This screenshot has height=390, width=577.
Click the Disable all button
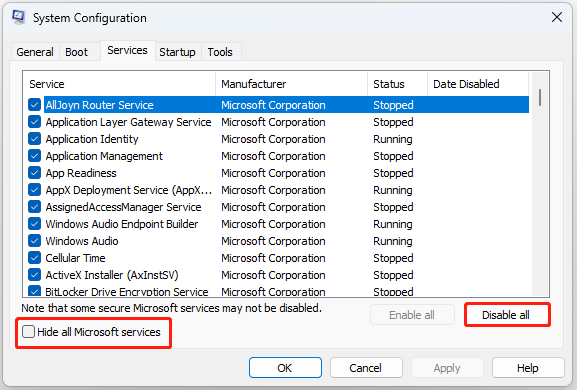coord(506,315)
